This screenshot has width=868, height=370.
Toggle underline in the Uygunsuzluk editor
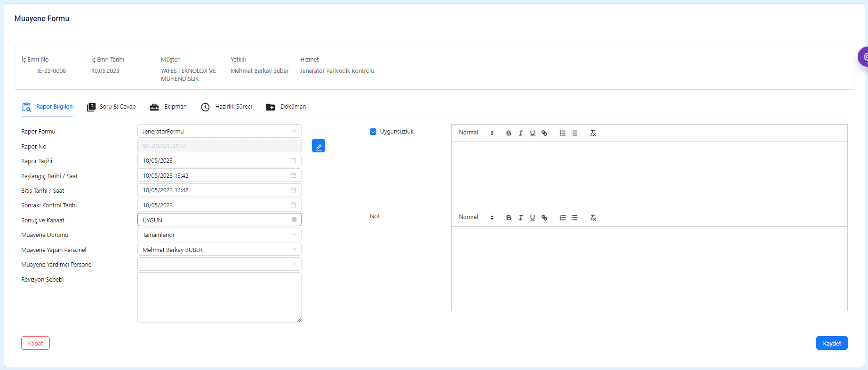pyautogui.click(x=533, y=133)
